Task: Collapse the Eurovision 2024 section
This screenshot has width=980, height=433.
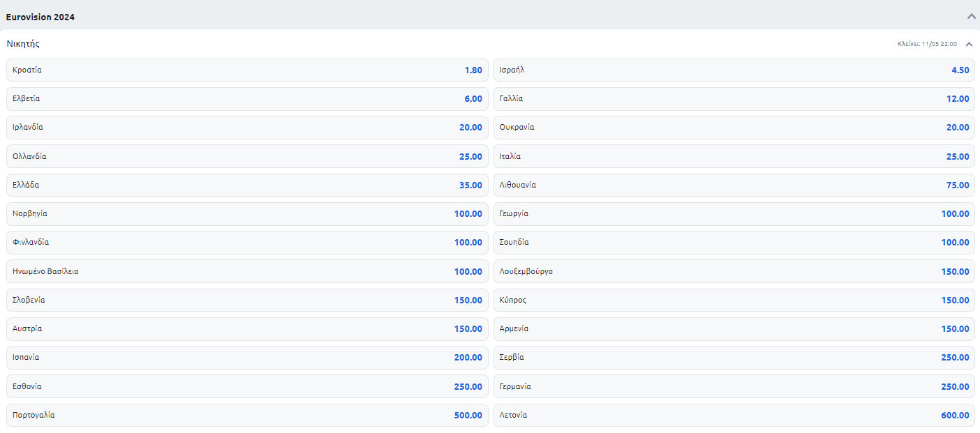Action: coord(971,16)
